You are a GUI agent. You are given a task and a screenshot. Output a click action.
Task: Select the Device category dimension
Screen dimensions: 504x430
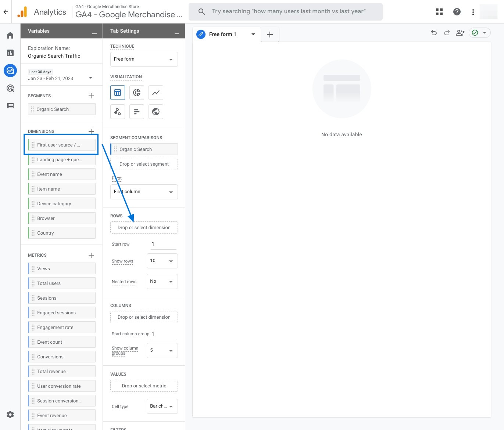pos(62,204)
